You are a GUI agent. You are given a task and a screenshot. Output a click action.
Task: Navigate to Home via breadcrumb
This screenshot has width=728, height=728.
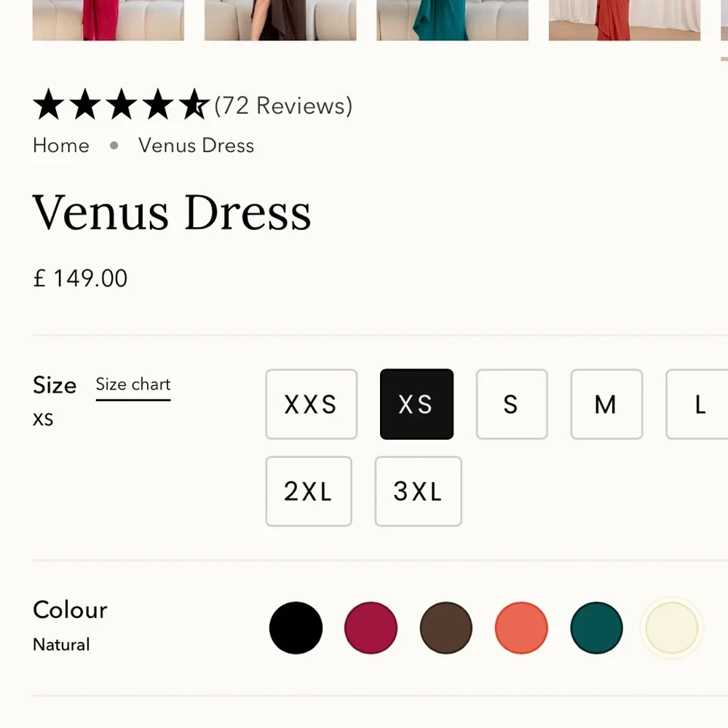(61, 146)
